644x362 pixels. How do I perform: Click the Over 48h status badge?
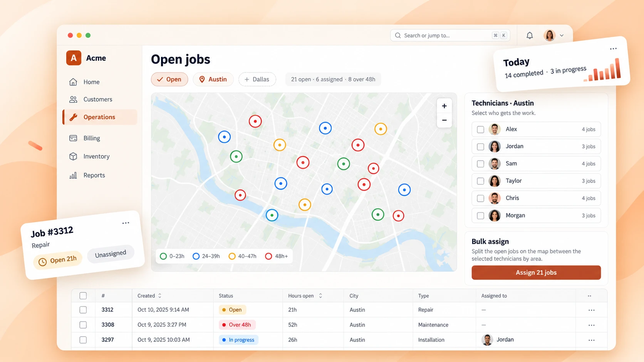(x=237, y=325)
